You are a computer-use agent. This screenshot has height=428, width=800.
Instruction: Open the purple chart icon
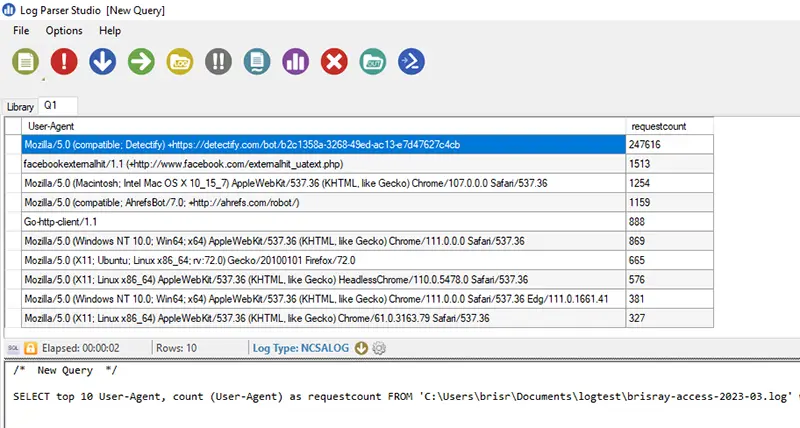[295, 62]
